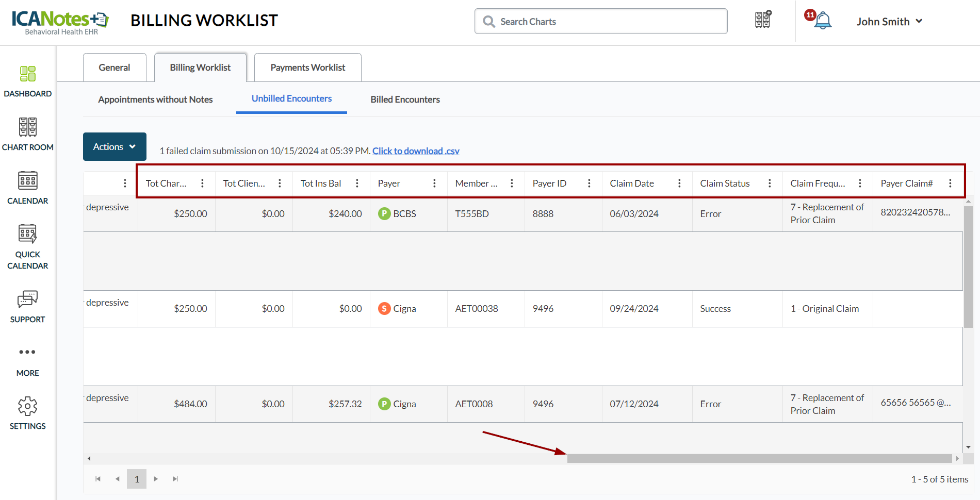Open John Smith user menu
The height and width of the screenshot is (500, 980).
pyautogui.click(x=889, y=22)
